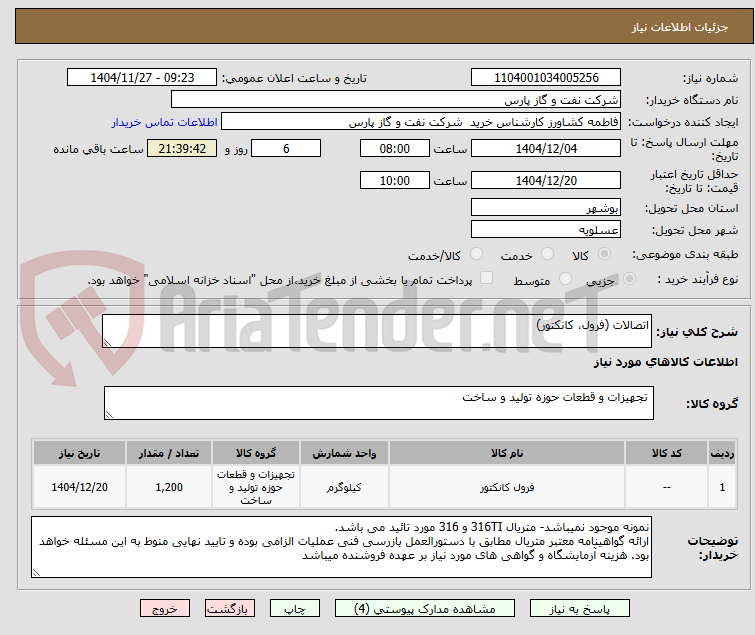Screen dimensions: 755x635
Task: Click the buyer name field شرکت نفت و گاز پارس
Action: 396,100
